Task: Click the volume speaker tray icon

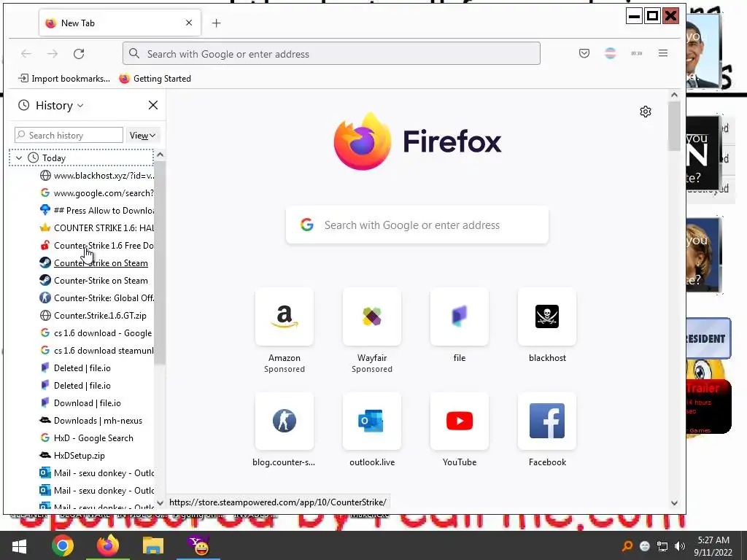Action: pyautogui.click(x=680, y=546)
